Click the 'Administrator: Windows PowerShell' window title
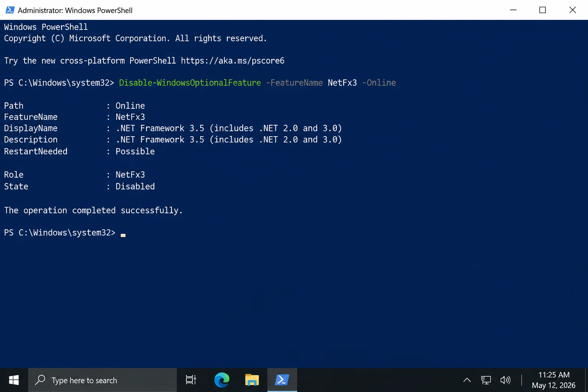This screenshot has width=588, height=392. [75, 10]
